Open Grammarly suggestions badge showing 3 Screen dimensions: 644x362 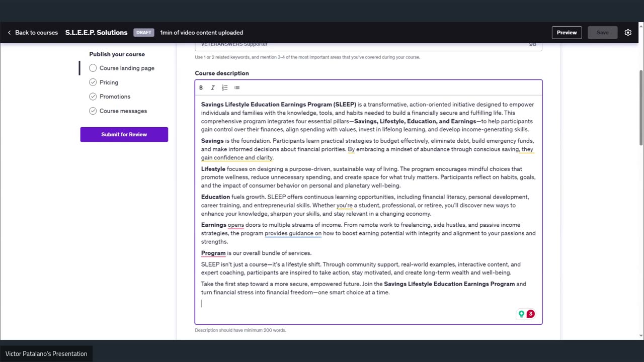(530, 314)
